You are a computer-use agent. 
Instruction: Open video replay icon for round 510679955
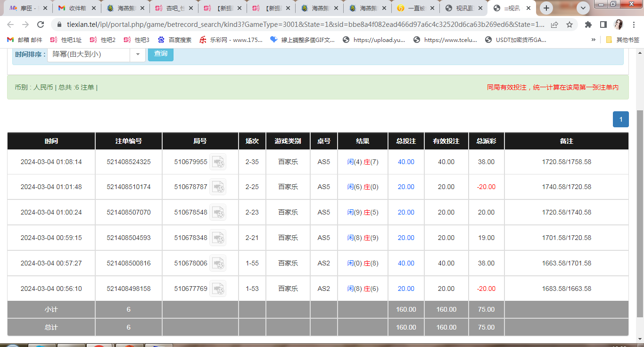pyautogui.click(x=218, y=162)
